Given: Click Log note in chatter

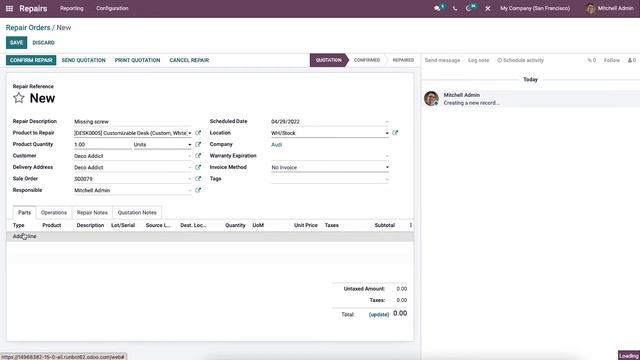Looking at the screenshot, I should coord(478,60).
